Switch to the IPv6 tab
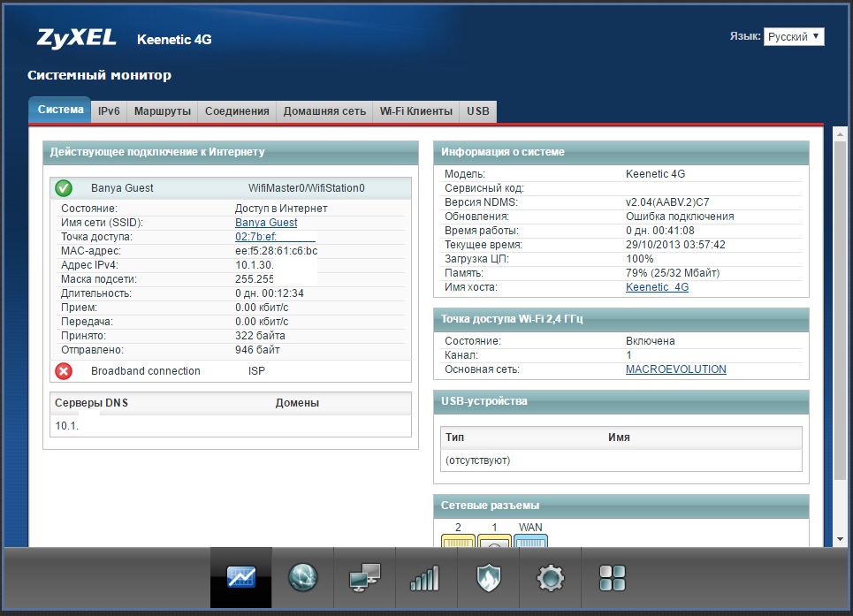This screenshot has width=853, height=616. pos(110,111)
